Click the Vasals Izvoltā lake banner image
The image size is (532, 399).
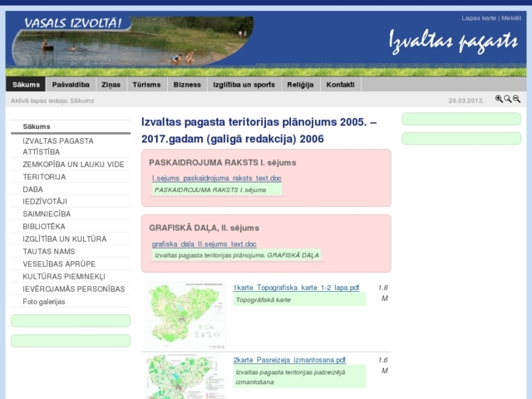point(132,41)
